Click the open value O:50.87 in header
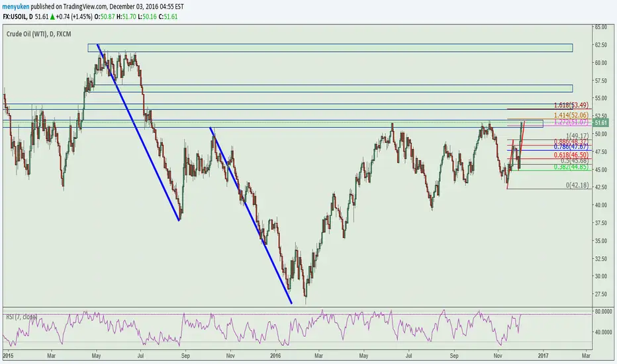 coord(105,17)
